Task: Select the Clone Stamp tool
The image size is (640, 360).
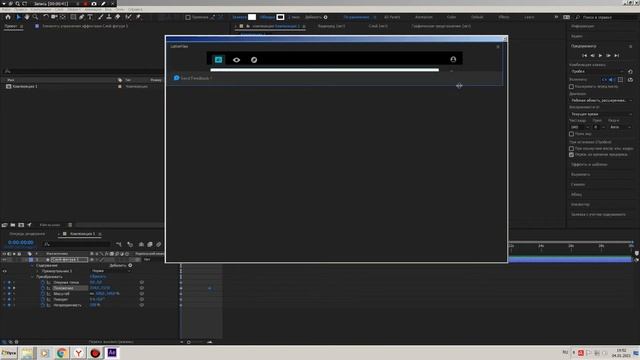Action: click(109, 17)
